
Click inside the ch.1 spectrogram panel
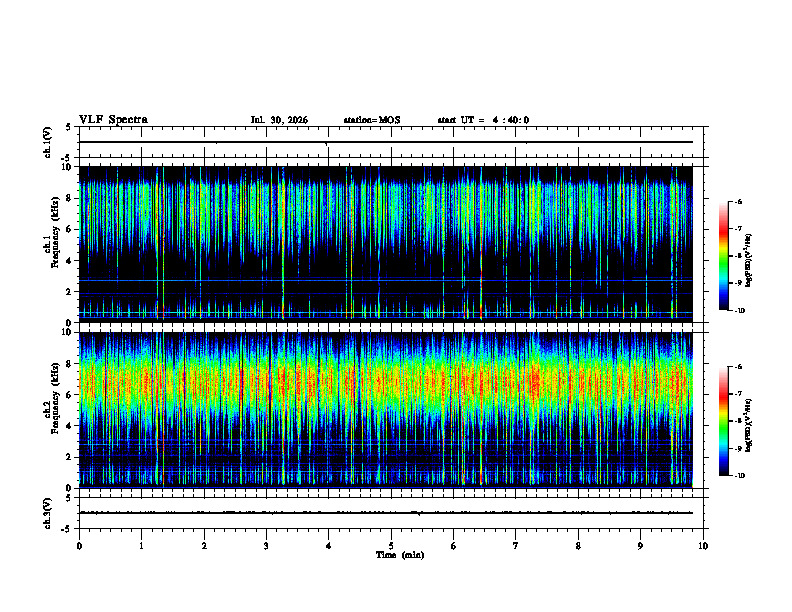(x=386, y=244)
